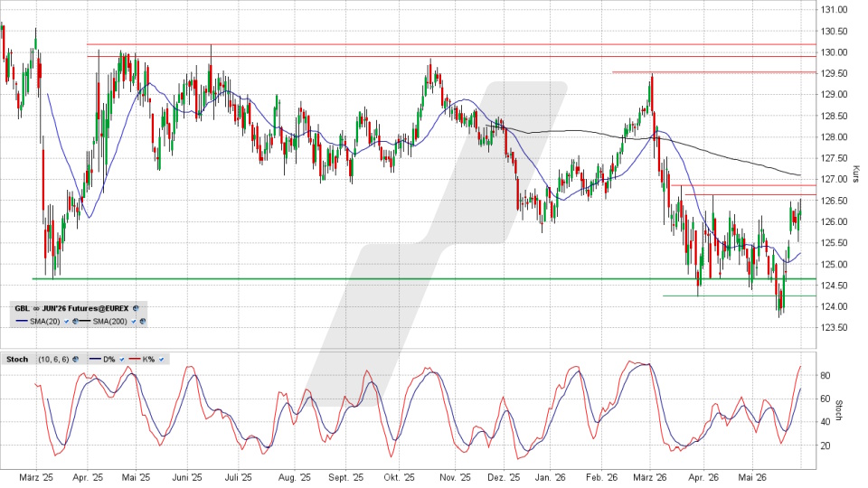This screenshot has height=488, width=868.
Task: Click the K% legend label
Action: pos(148,360)
